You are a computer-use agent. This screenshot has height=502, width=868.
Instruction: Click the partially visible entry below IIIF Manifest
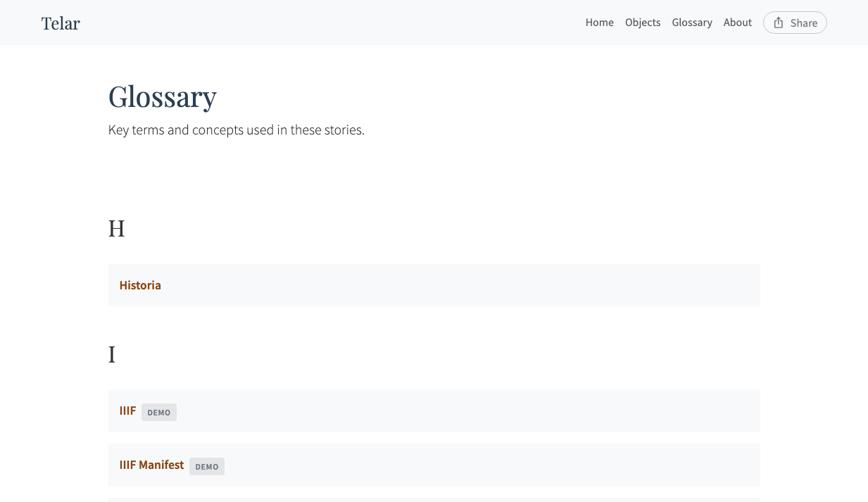pos(434,501)
